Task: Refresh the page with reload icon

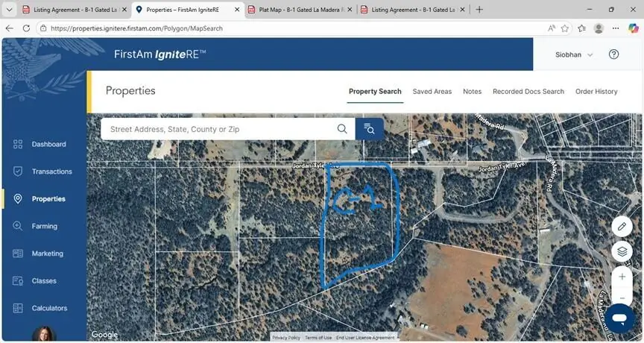Action: click(26, 28)
